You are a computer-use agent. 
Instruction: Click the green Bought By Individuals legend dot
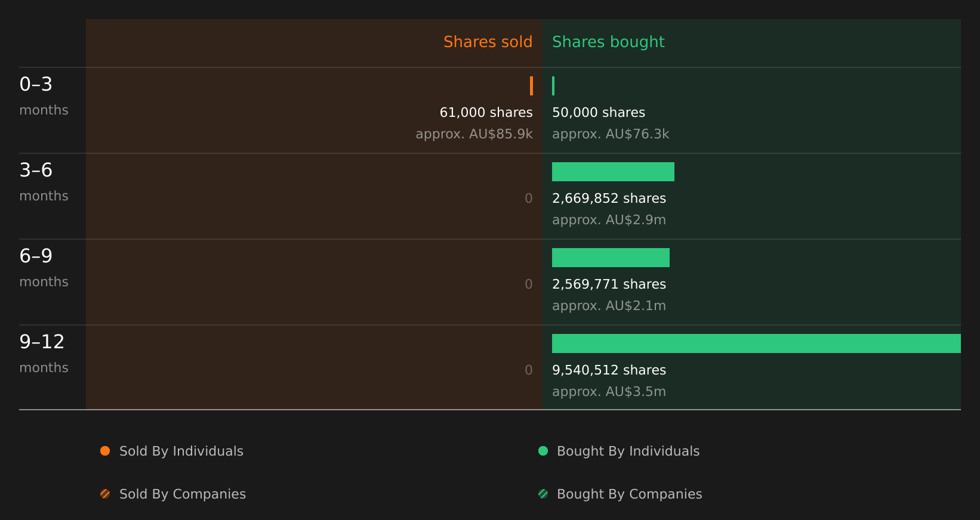(x=543, y=451)
